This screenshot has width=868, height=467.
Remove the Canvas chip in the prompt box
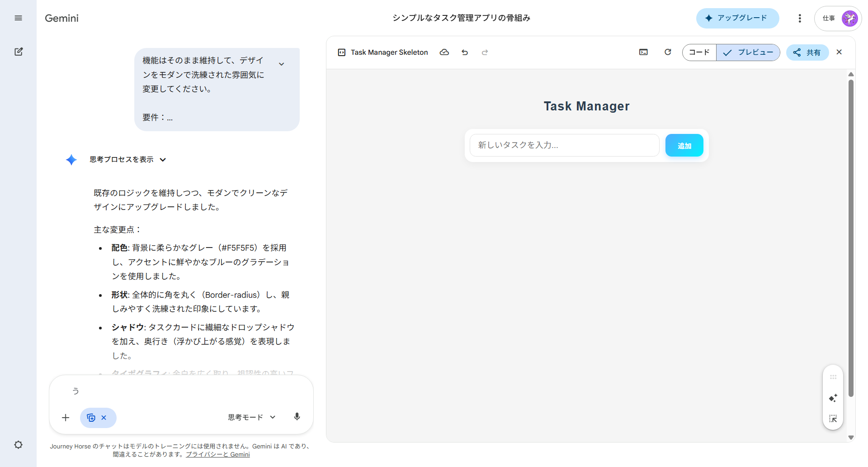104,418
